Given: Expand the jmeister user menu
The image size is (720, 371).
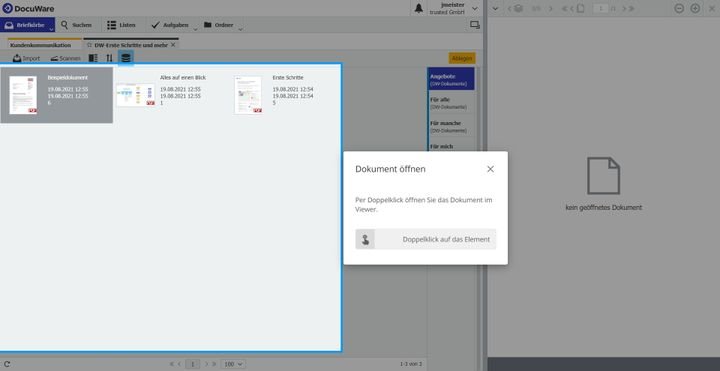Looking at the screenshot, I should [x=475, y=8].
